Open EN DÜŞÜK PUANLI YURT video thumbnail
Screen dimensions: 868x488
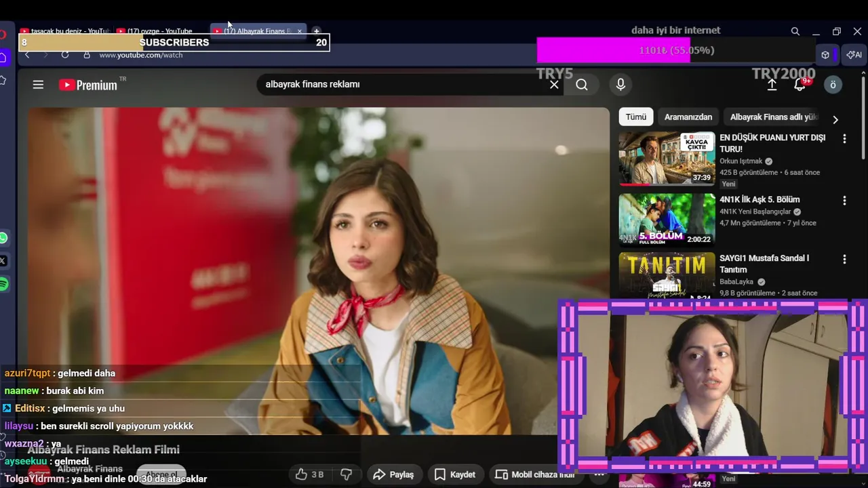(667, 159)
